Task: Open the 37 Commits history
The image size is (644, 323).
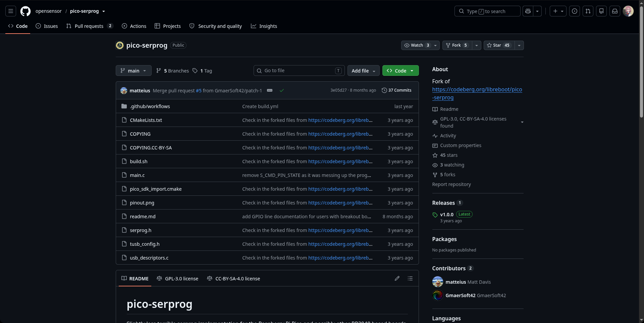Action: [x=396, y=90]
